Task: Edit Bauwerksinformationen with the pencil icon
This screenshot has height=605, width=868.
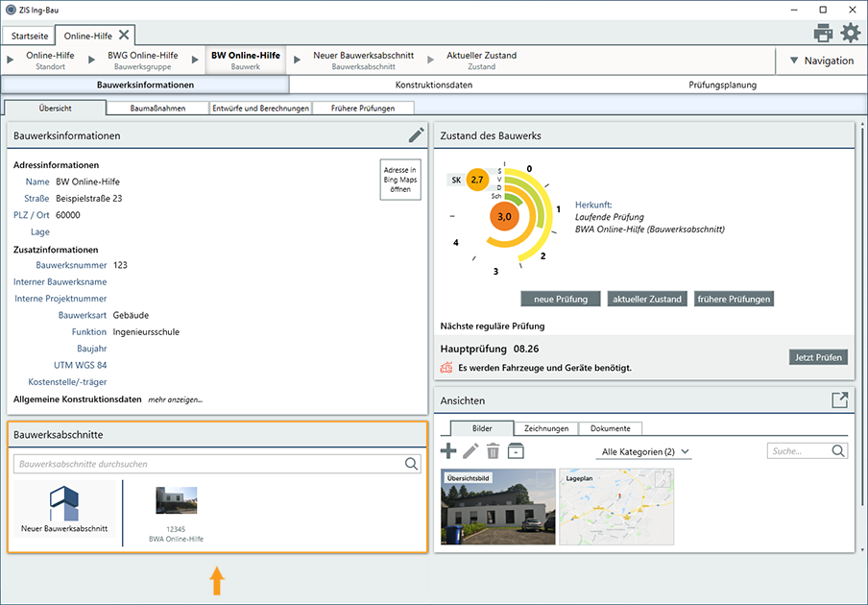Action: tap(416, 135)
